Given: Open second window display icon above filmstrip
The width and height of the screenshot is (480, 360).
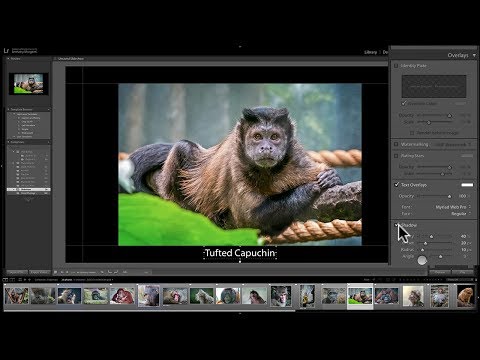Looking at the screenshot, I should pyautogui.click(x=12, y=280).
